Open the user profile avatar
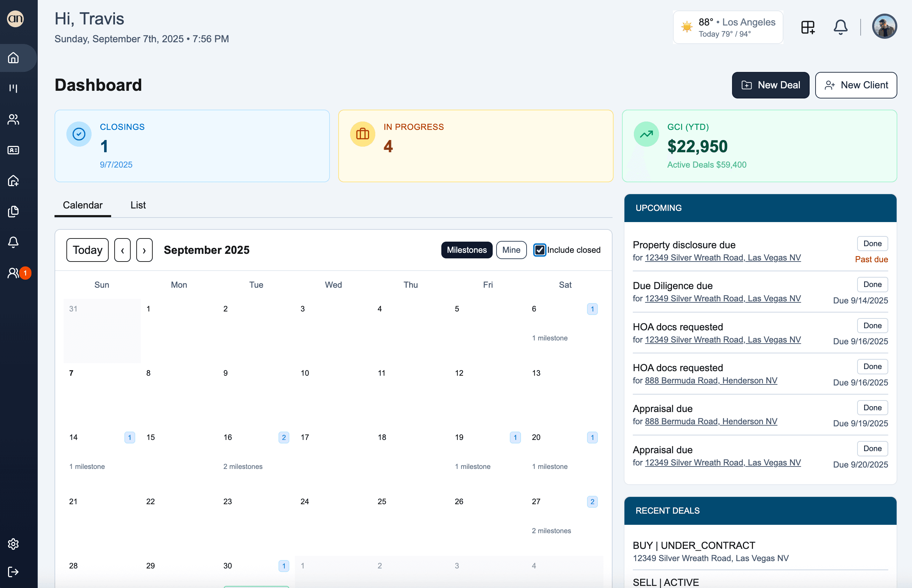The image size is (912, 588). (884, 26)
